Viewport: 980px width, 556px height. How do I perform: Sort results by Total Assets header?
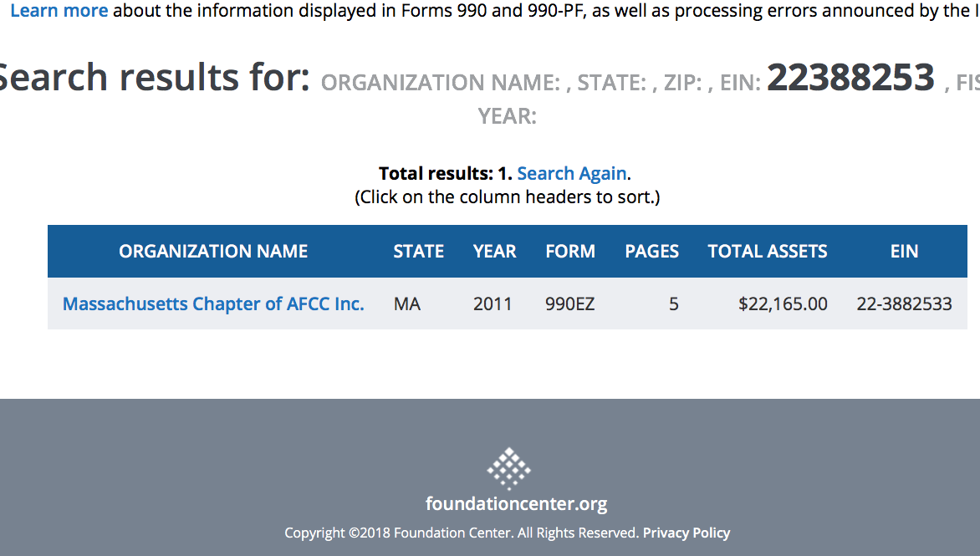click(x=767, y=252)
